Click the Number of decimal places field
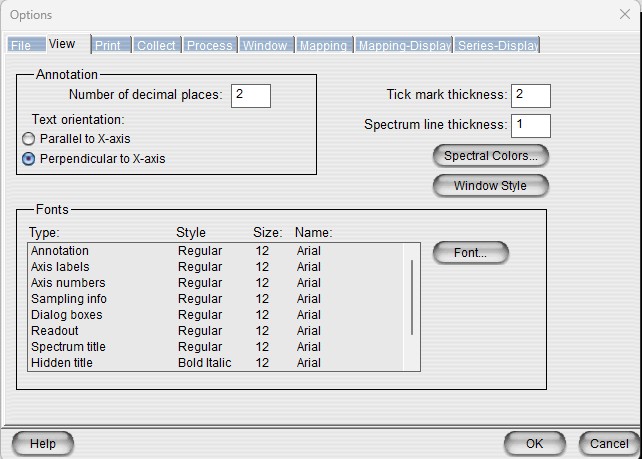Screen dimensions: 642x459 pos(250,95)
